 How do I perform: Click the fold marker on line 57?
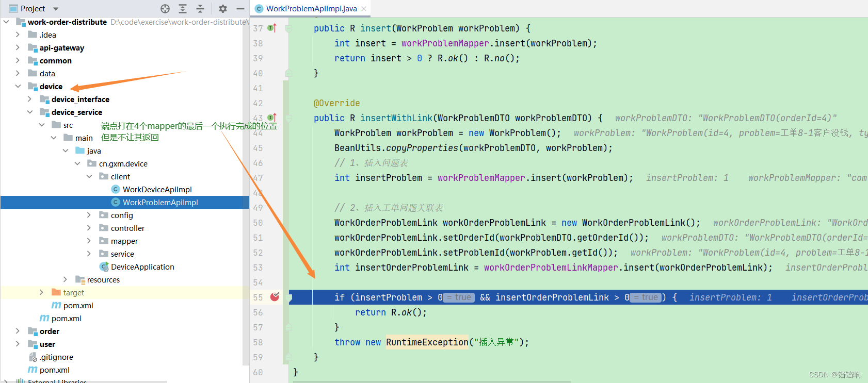289,327
